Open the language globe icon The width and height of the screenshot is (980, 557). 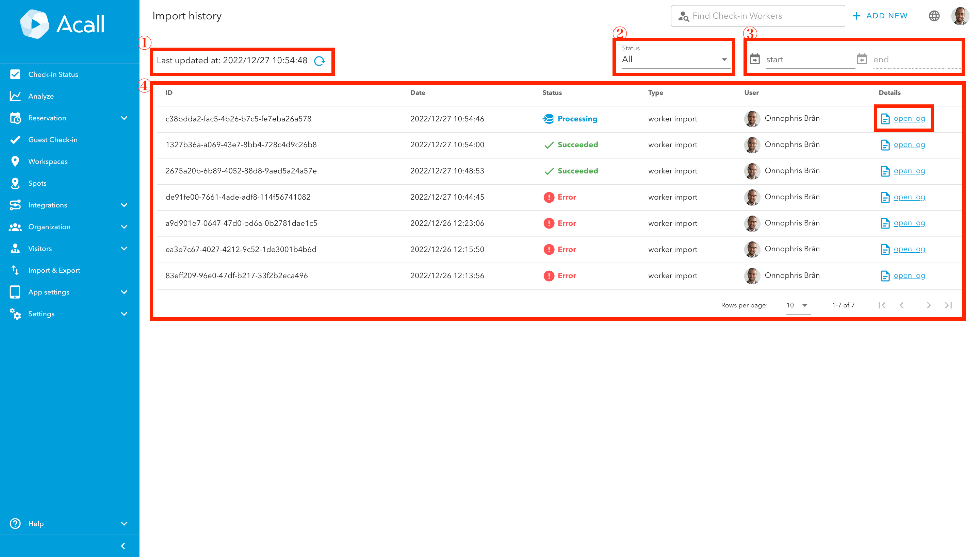click(934, 16)
